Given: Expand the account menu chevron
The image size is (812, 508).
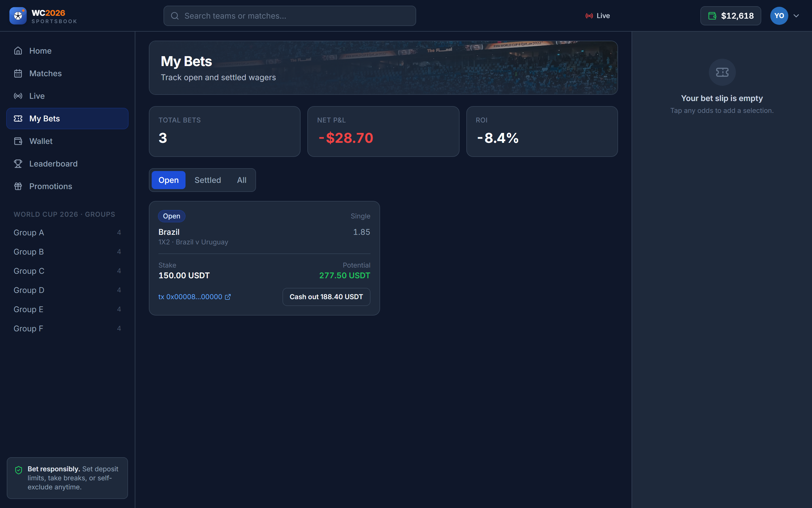Looking at the screenshot, I should (796, 16).
